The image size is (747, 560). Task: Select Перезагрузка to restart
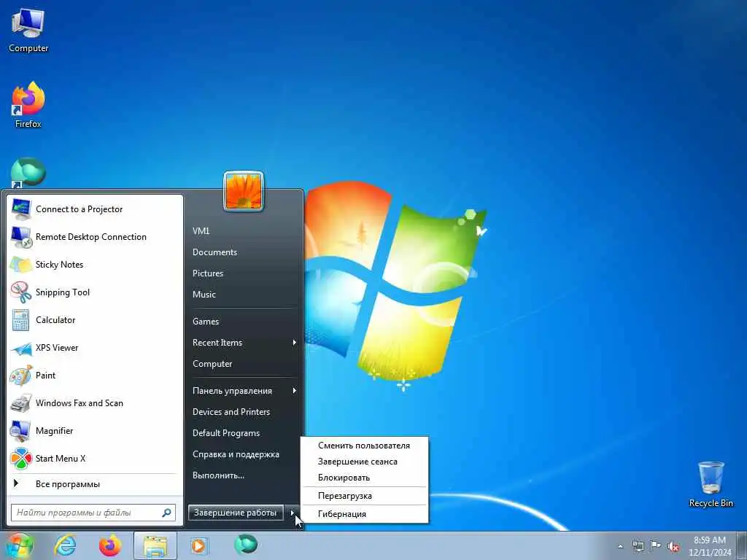pyautogui.click(x=365, y=496)
